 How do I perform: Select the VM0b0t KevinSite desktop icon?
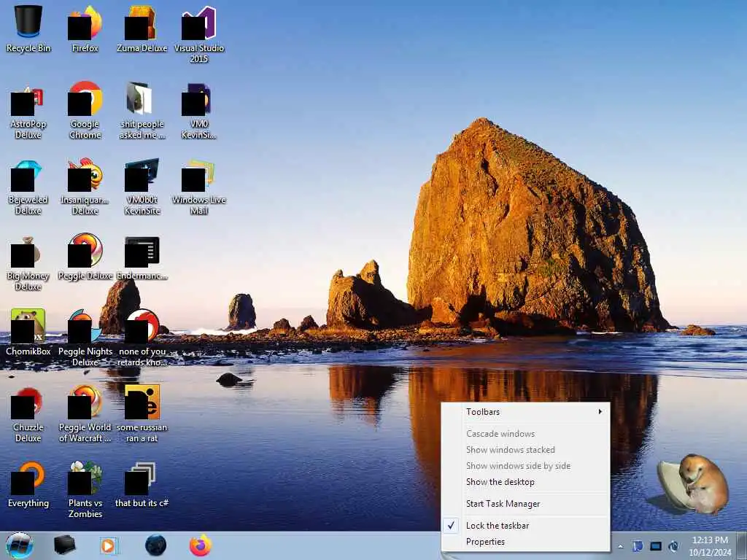coord(142,187)
